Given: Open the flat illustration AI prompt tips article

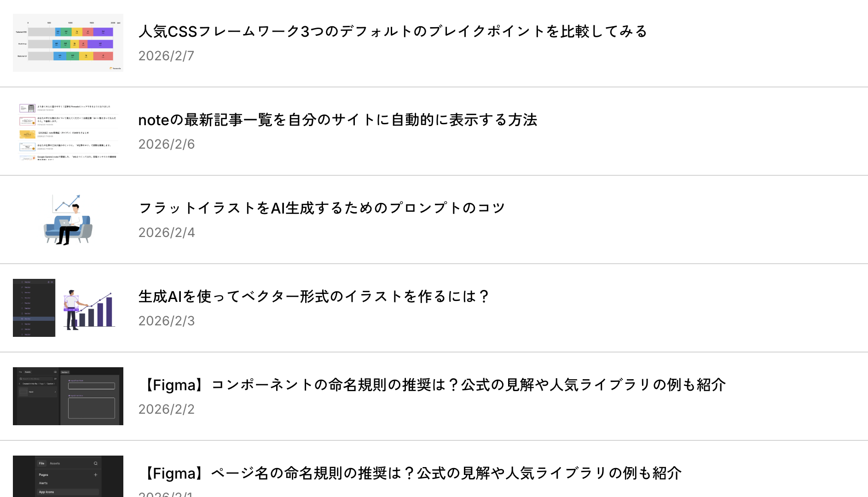Looking at the screenshot, I should coord(322,208).
